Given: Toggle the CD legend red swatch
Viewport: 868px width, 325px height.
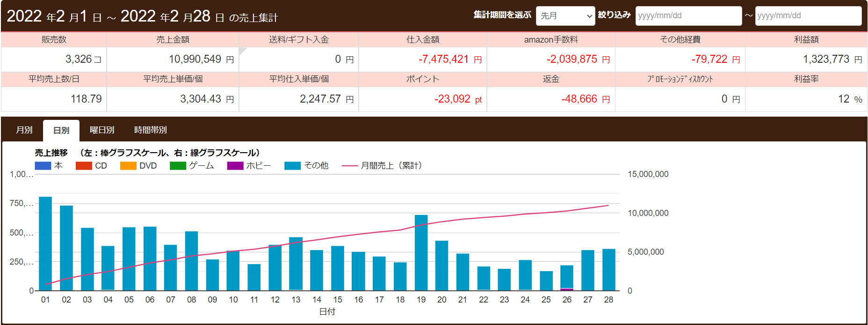Looking at the screenshot, I should coord(84,166).
